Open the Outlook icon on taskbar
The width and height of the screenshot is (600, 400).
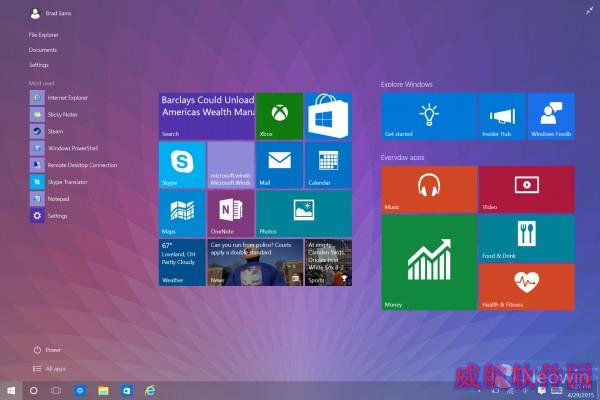coord(126,390)
